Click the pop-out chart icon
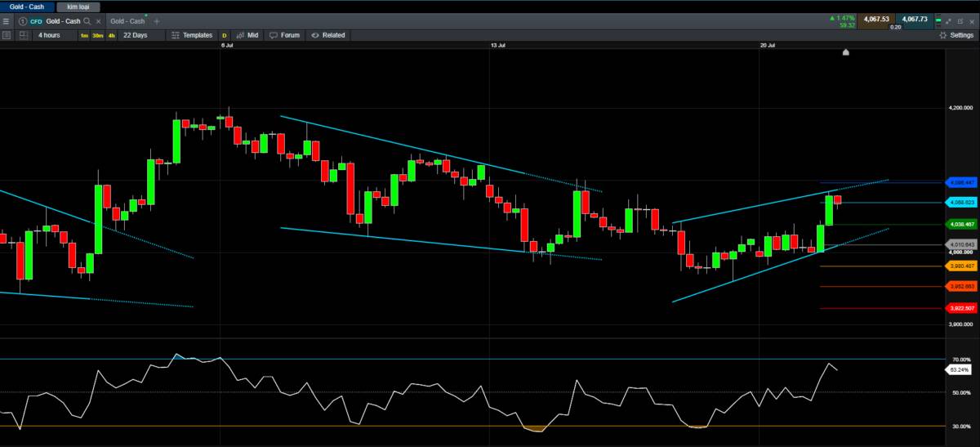The width and height of the screenshot is (980, 447). point(960,20)
